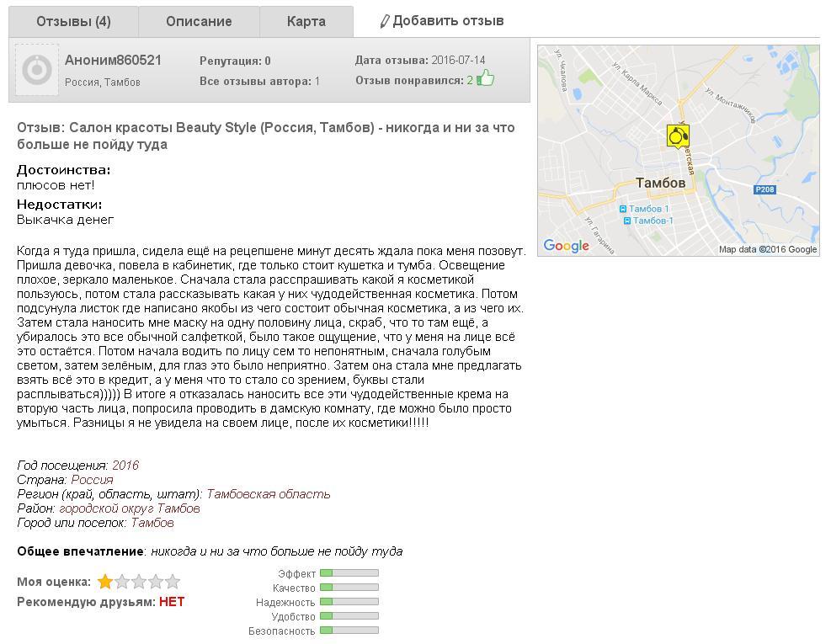Open the Отзывы (4) tab
Image resolution: width=831 pixels, height=644 pixels.
73,22
